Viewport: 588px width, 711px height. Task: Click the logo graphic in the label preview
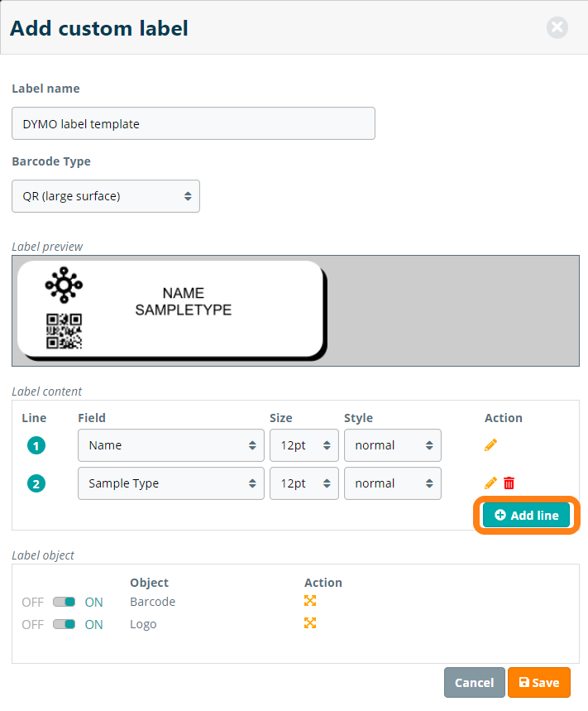[x=64, y=286]
